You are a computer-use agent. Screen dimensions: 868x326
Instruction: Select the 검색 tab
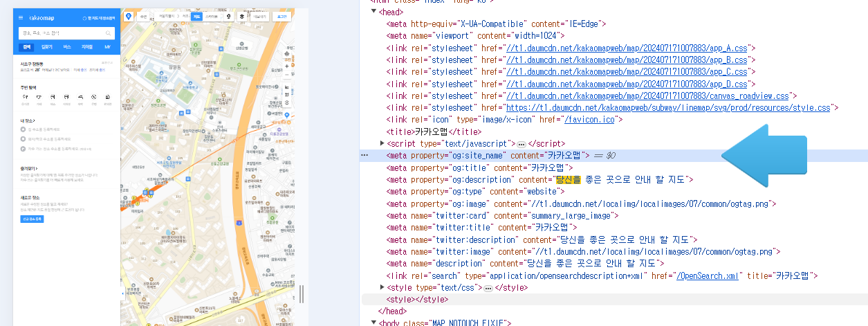coord(26,47)
